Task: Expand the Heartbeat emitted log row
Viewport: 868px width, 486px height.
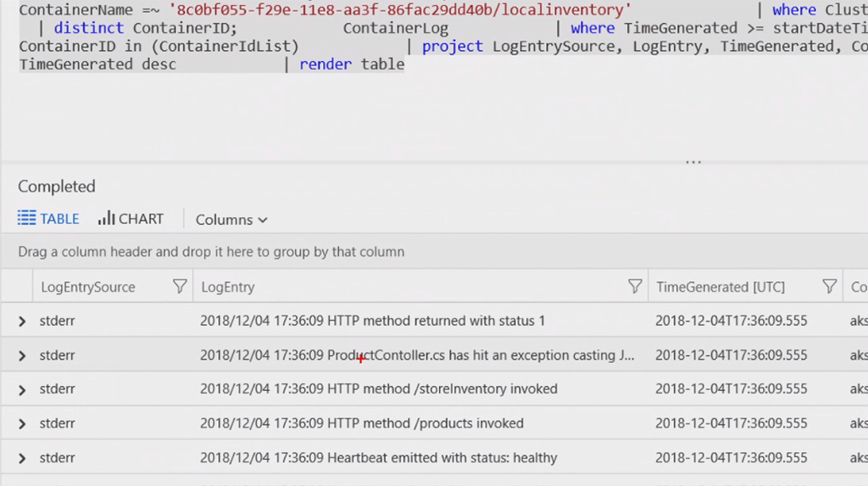Action: click(x=22, y=458)
